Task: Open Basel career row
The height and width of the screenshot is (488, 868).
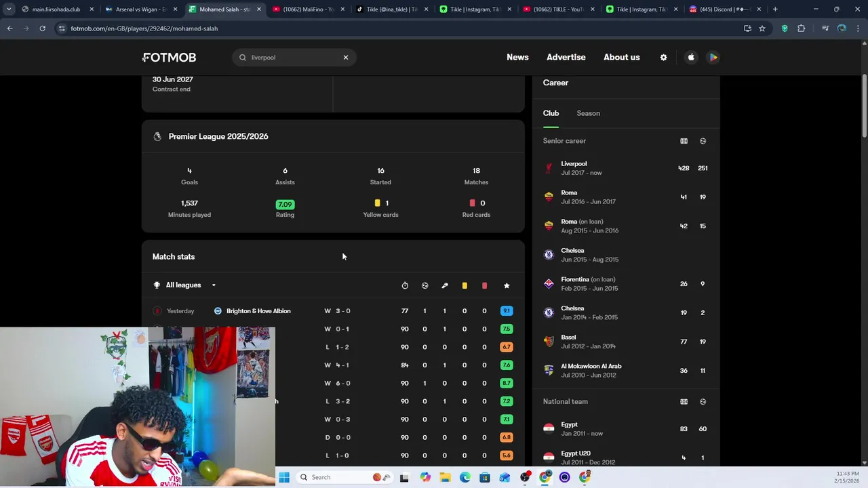Action: pos(625,342)
